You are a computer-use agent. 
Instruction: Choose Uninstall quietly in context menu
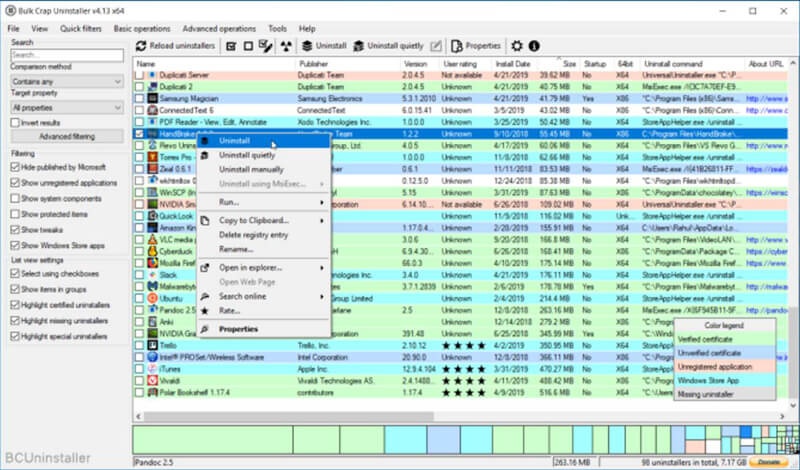click(264, 155)
